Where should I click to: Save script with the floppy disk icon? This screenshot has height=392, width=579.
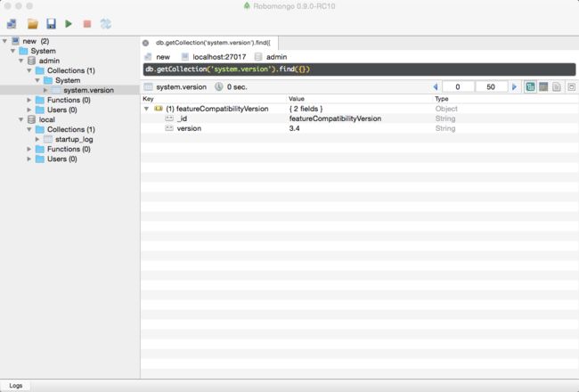[x=51, y=24]
